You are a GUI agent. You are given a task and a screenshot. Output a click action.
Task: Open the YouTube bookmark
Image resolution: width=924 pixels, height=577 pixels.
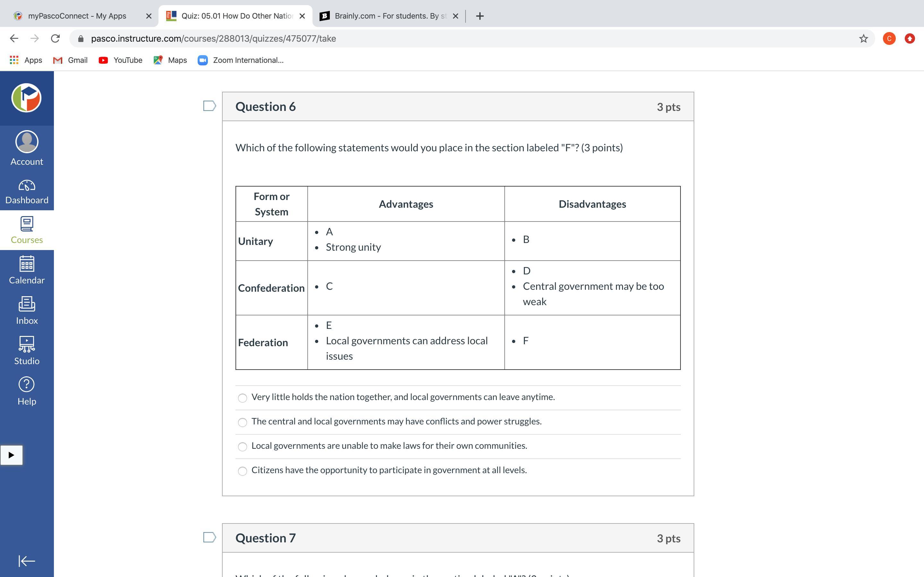tap(120, 60)
